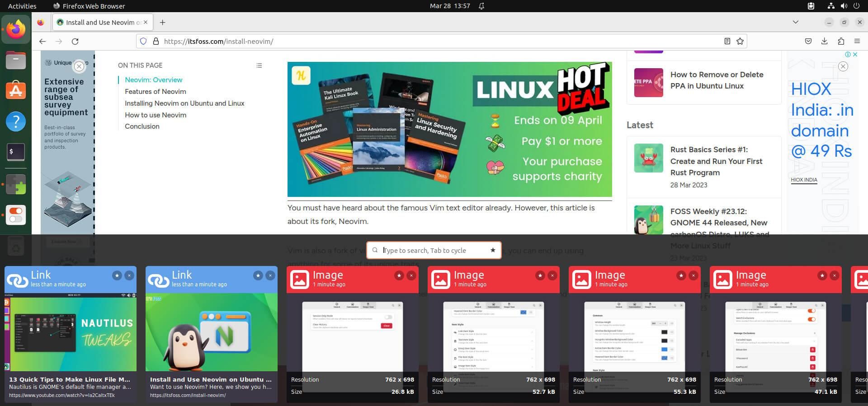This screenshot has width=868, height=406.
Task: Open the Firefox hamburger application menu
Action: [x=857, y=42]
